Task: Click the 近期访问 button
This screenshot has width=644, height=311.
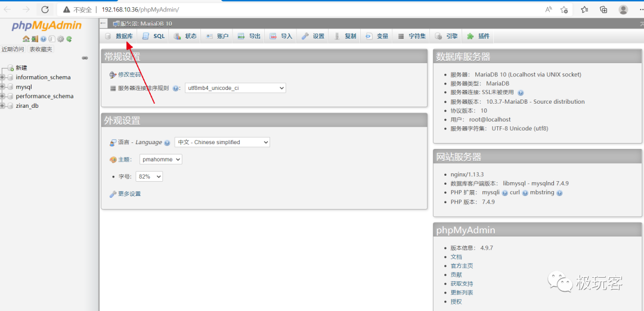Action: pos(13,49)
